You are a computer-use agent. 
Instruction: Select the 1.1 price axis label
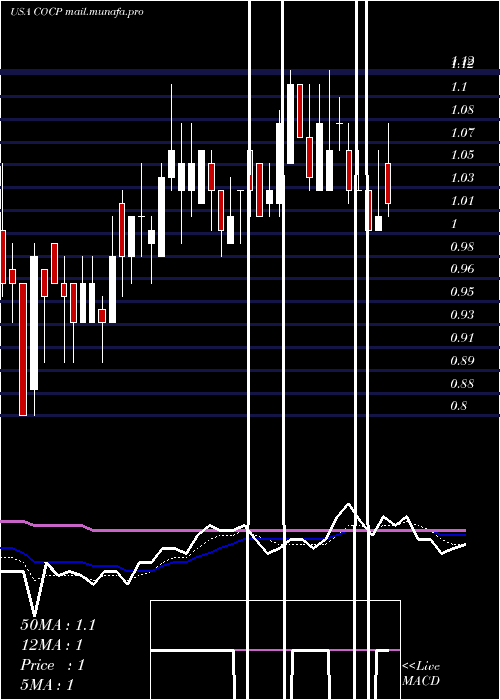pyautogui.click(x=459, y=87)
